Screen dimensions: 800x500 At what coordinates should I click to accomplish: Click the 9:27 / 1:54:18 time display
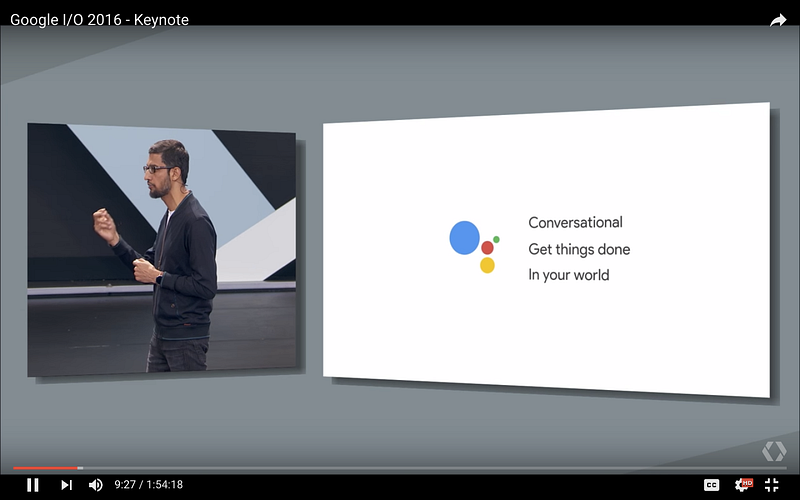pos(148,485)
